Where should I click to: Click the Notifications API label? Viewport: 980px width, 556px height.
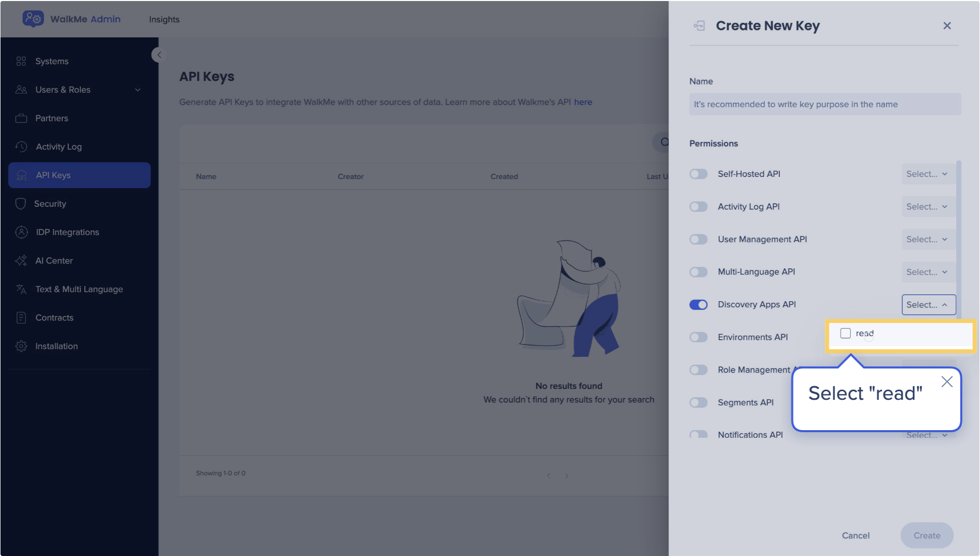click(750, 435)
